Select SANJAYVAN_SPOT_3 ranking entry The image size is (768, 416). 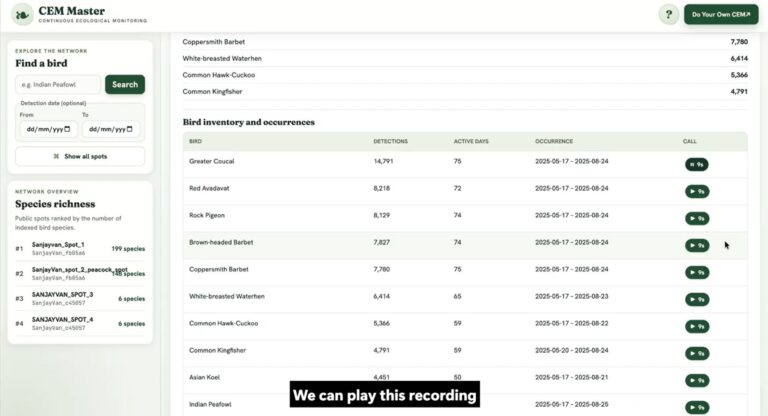(80, 298)
